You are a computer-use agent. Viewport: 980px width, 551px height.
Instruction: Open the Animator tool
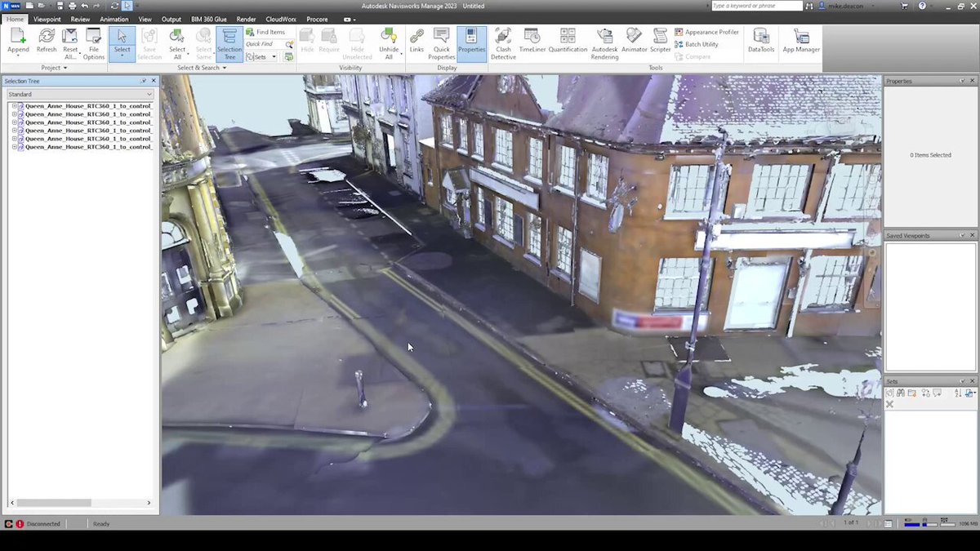click(635, 41)
